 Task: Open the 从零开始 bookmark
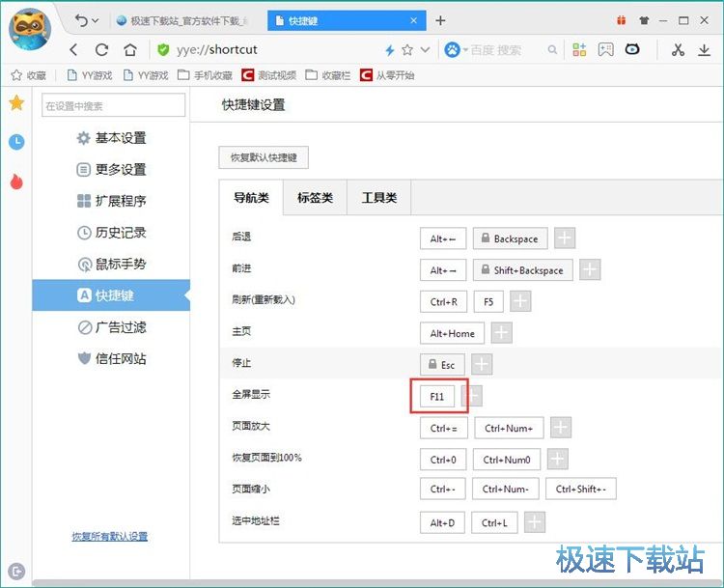coord(387,75)
